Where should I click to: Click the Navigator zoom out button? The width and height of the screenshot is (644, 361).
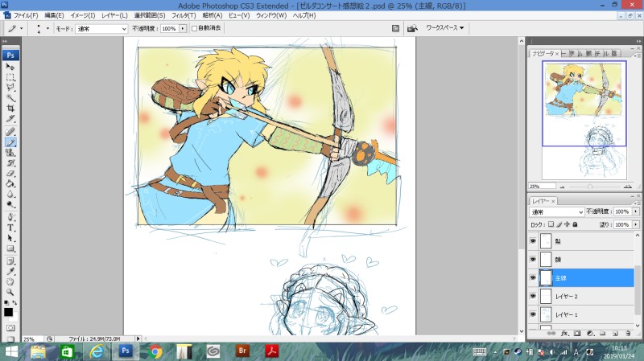(562, 187)
